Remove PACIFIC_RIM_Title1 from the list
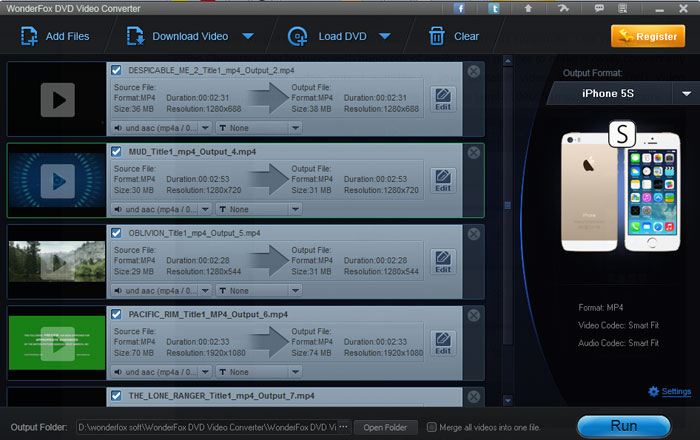 [474, 315]
